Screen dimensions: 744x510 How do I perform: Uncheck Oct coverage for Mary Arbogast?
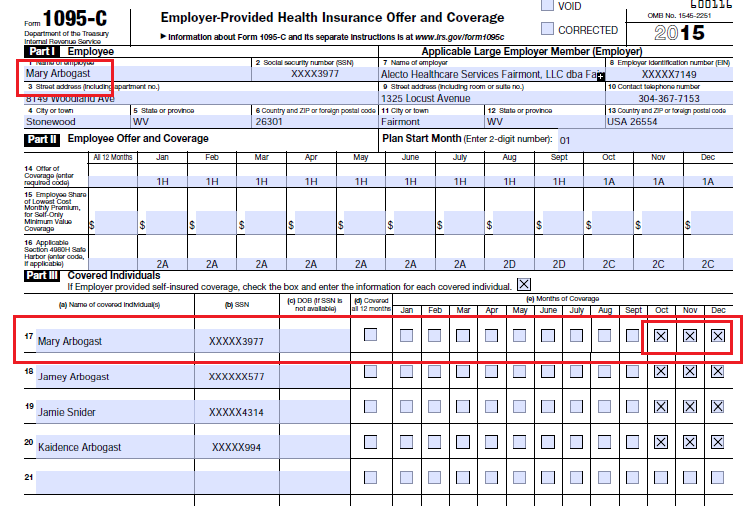[x=661, y=336]
